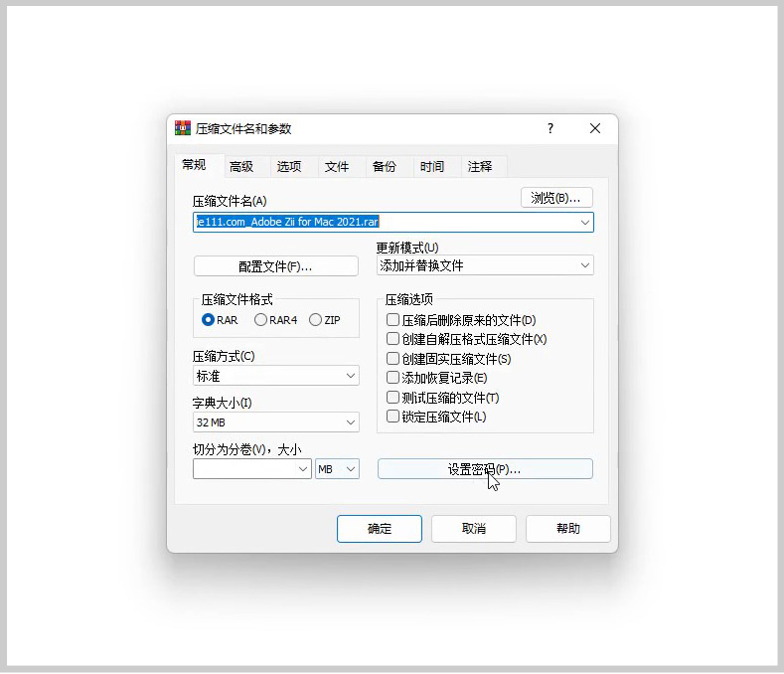Enable 添加恢复记录 checkbox

tap(393, 378)
